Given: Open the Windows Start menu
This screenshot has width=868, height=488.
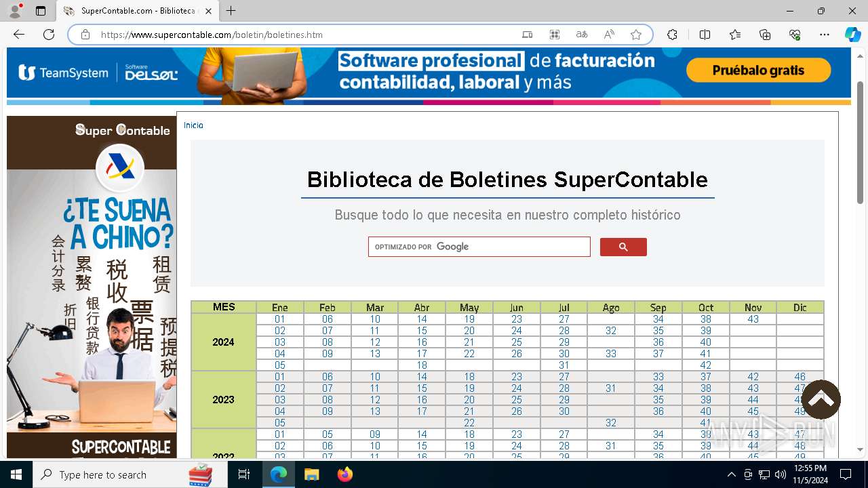Looking at the screenshot, I should click(16, 474).
